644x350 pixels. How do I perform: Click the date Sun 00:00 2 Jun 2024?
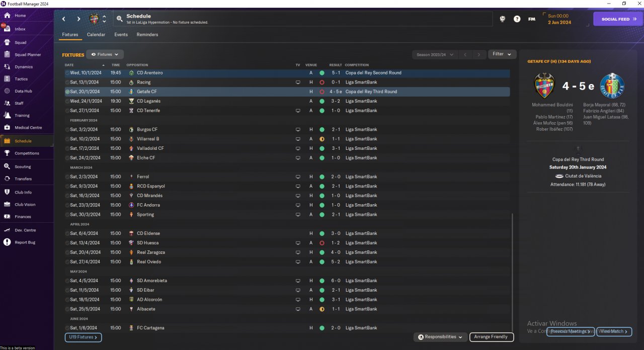coord(559,19)
